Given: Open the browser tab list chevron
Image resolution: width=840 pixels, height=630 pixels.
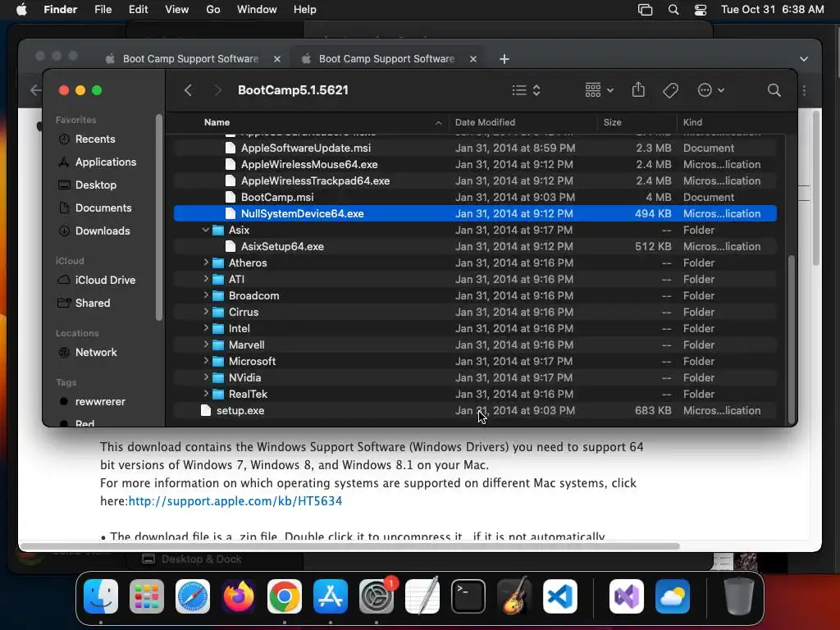Looking at the screenshot, I should pos(804,59).
